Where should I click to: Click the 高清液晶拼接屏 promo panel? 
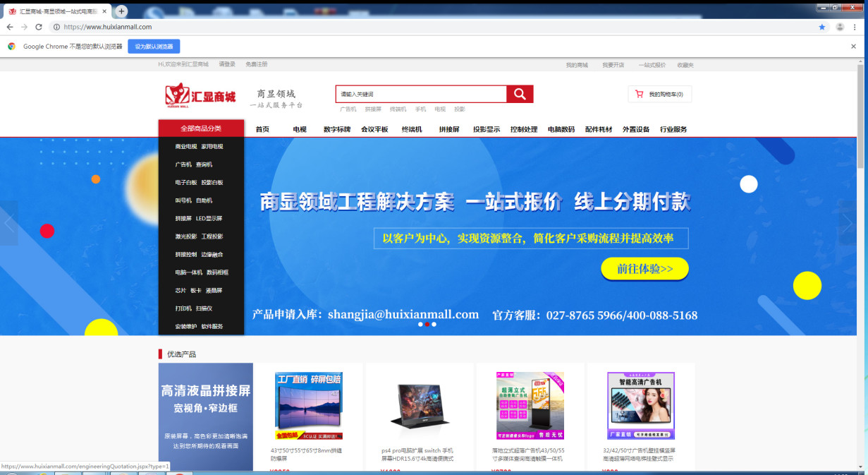206,416
